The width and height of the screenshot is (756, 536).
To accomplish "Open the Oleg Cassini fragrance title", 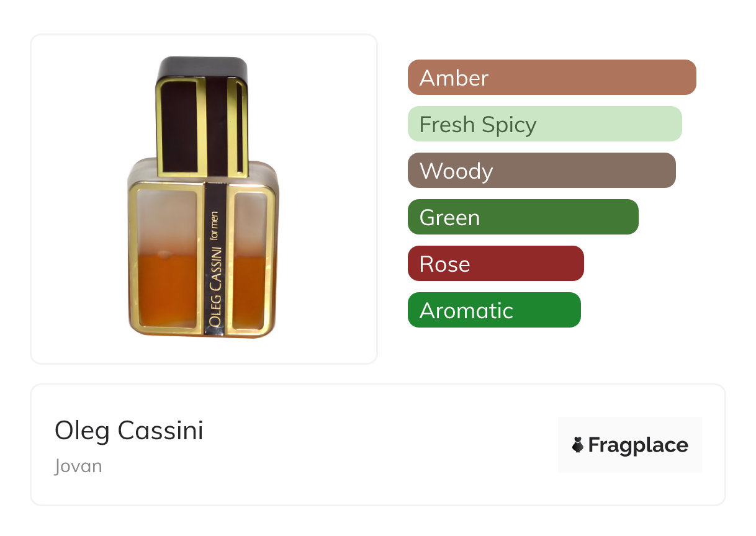I will 129,430.
